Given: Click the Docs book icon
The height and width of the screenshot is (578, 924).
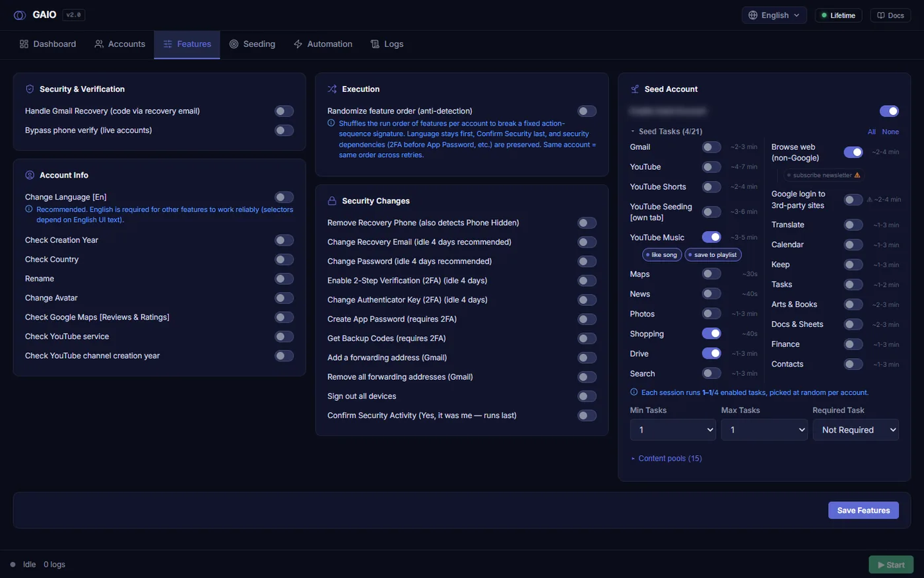Looking at the screenshot, I should pos(880,15).
